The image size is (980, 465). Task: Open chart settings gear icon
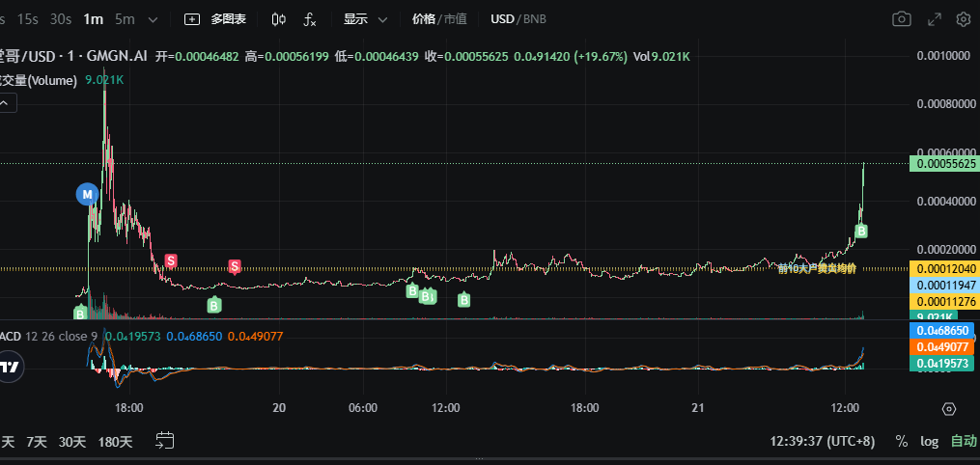[x=963, y=19]
